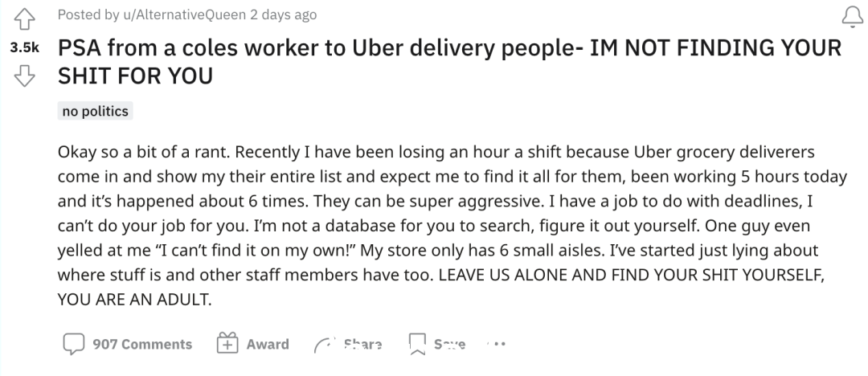
Task: Click the Share text label
Action: click(x=362, y=345)
